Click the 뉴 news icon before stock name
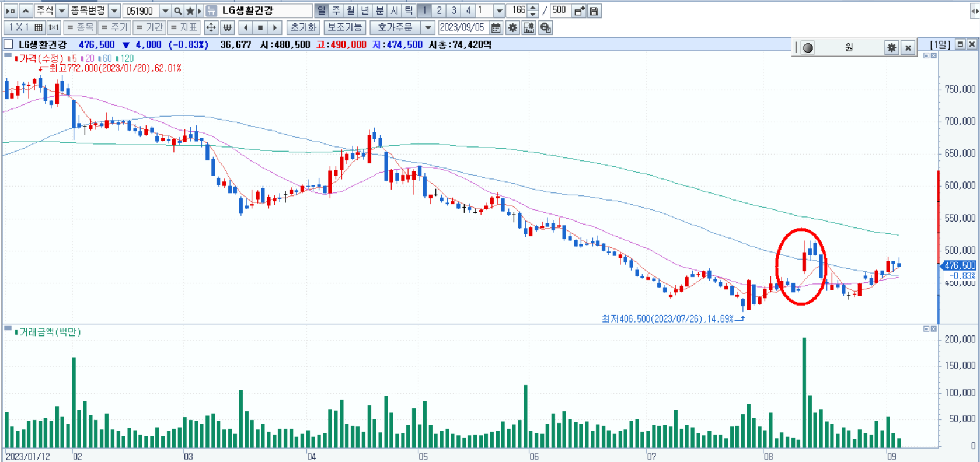The height and width of the screenshot is (462, 980). [x=212, y=10]
